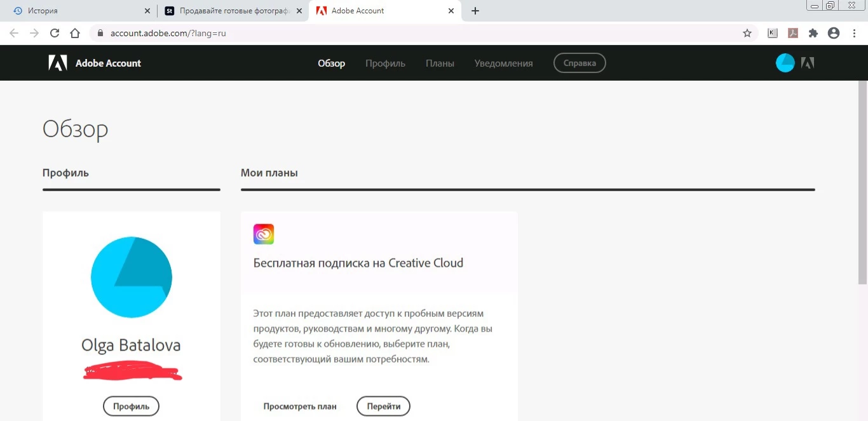Click the Профиль button under the user name
This screenshot has height=421, width=868.
[131, 406]
